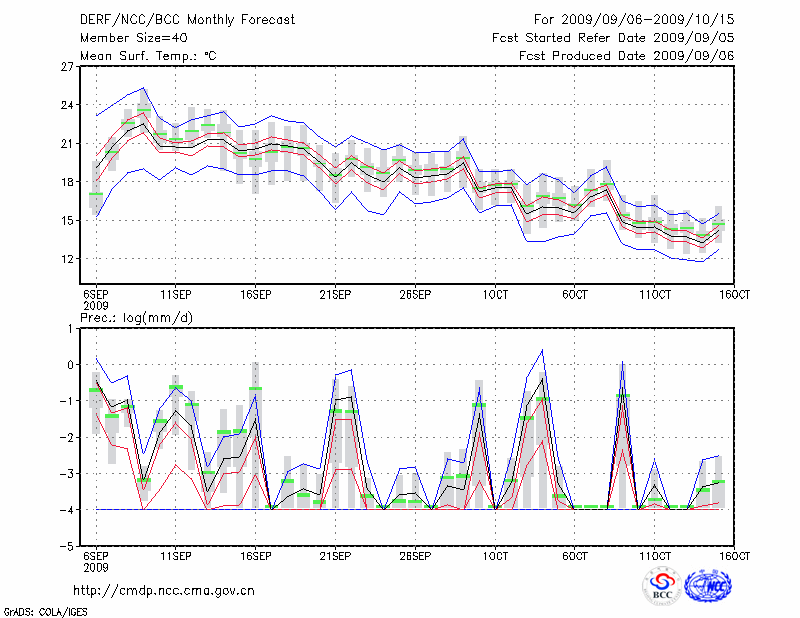Screen dimensions: 800x618
Task: Select the -5 value on precipitation y-axis
Action: coord(68,547)
